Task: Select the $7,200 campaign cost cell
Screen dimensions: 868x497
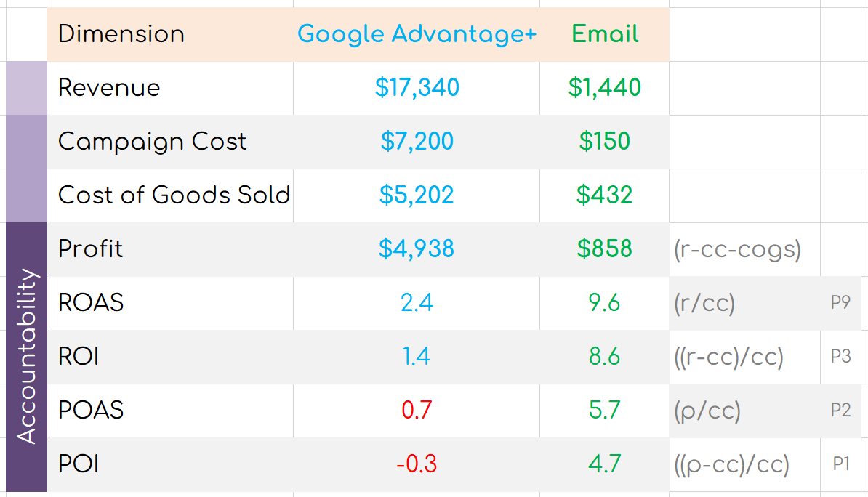Action: [x=417, y=142]
